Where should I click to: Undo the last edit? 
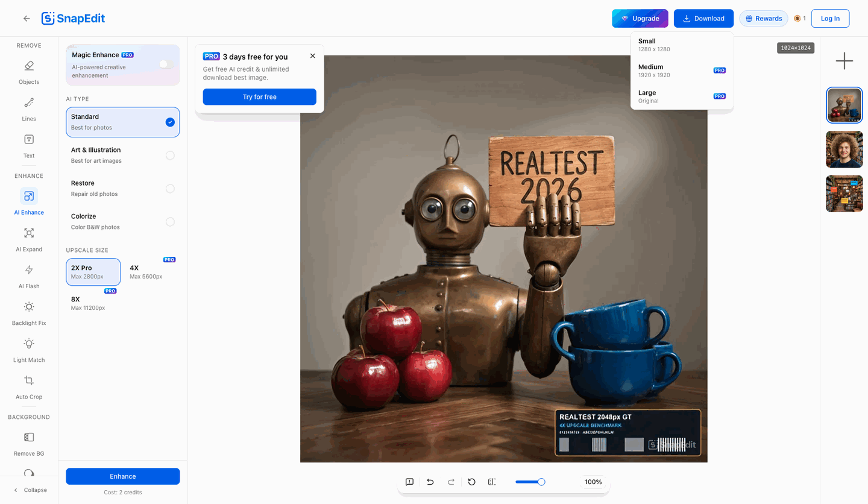click(x=430, y=482)
